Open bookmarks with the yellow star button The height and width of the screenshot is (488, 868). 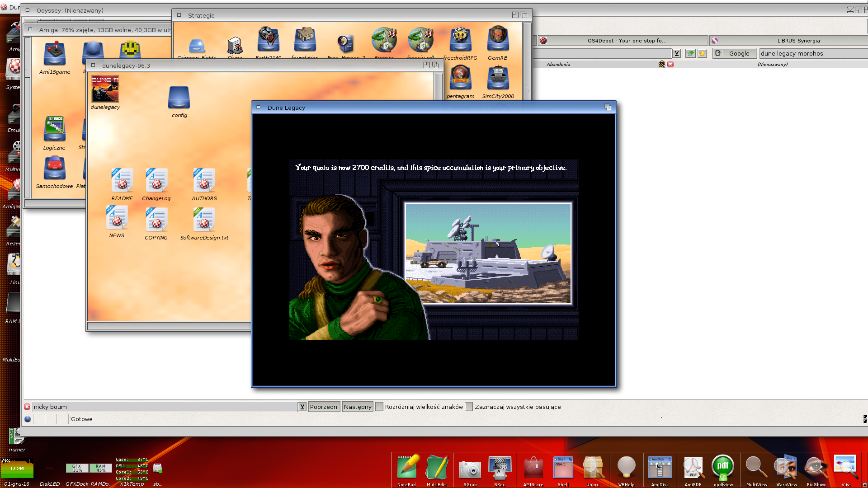coord(702,53)
